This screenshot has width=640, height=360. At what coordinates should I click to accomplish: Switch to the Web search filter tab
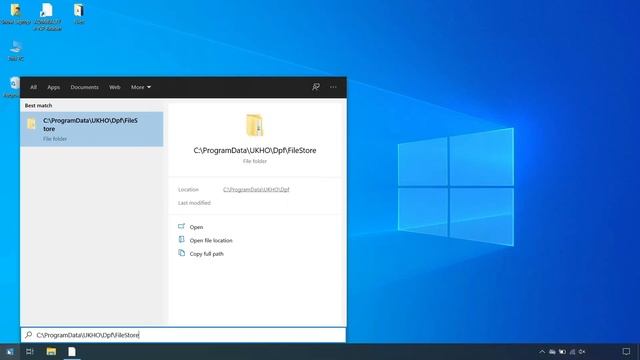[x=115, y=87]
